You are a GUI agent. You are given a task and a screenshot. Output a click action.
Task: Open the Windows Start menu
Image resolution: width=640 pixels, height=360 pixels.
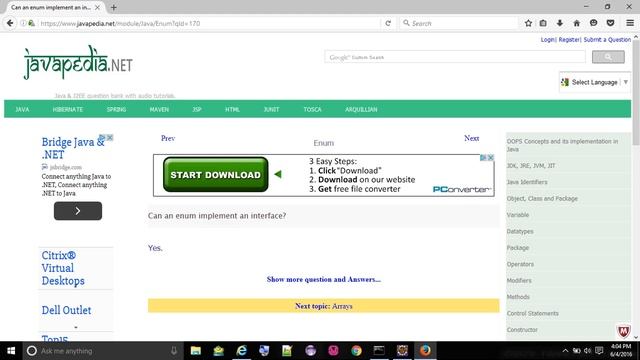click(x=11, y=351)
